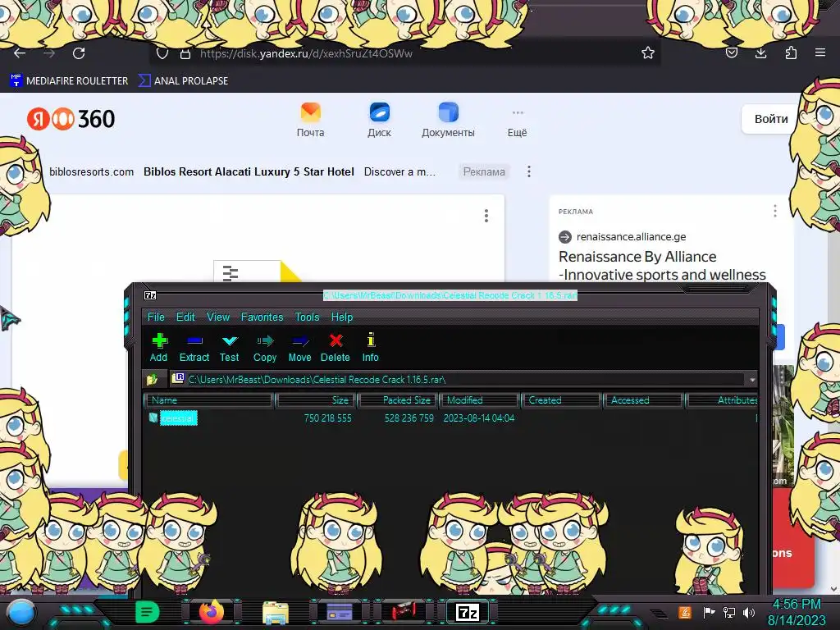
Task: Open File Explorer from the taskbar
Action: 276,612
